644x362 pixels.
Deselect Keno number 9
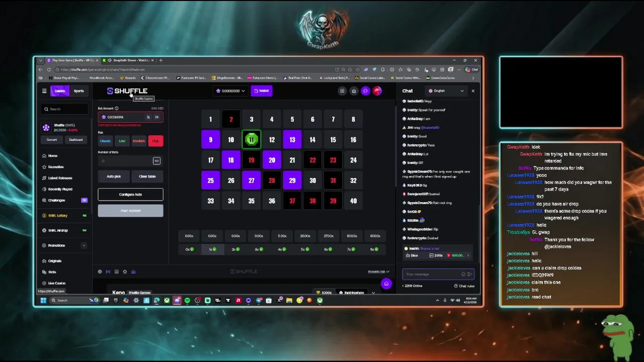(210, 140)
